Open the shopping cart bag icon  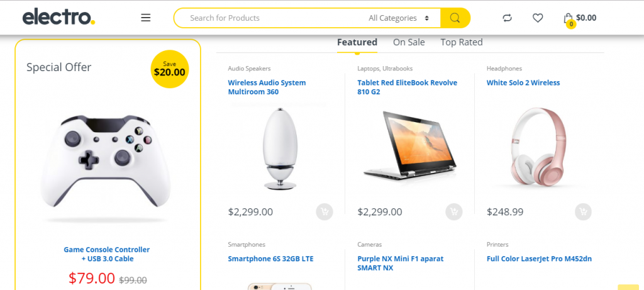tap(569, 19)
